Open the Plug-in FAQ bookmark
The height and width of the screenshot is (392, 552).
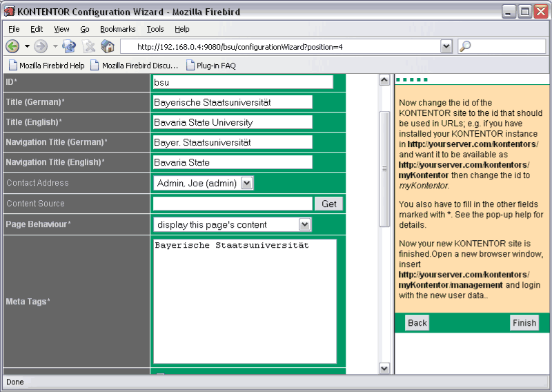coord(211,66)
